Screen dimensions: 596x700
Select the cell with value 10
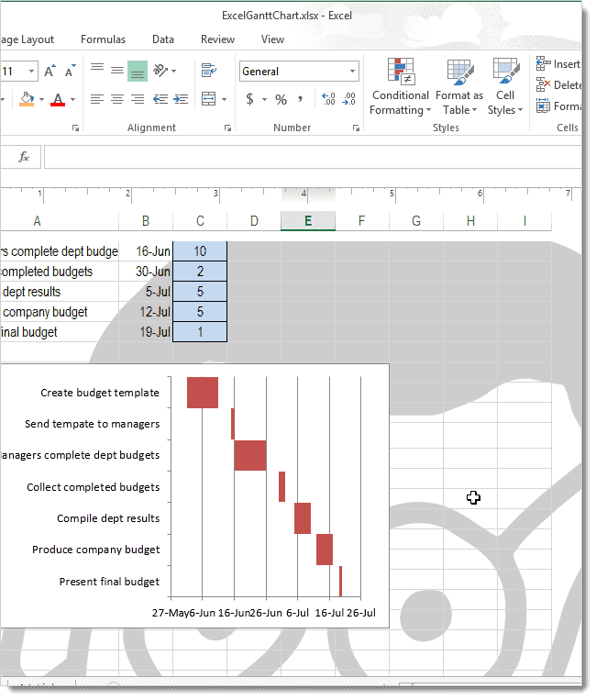(200, 251)
